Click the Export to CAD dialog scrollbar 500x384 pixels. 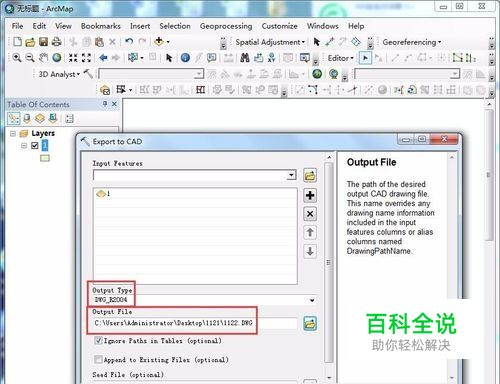click(x=329, y=263)
